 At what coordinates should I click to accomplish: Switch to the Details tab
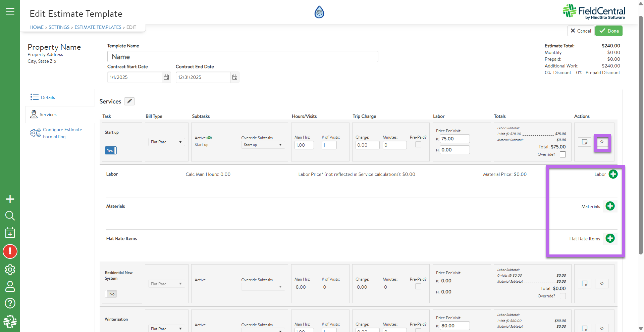pyautogui.click(x=48, y=97)
